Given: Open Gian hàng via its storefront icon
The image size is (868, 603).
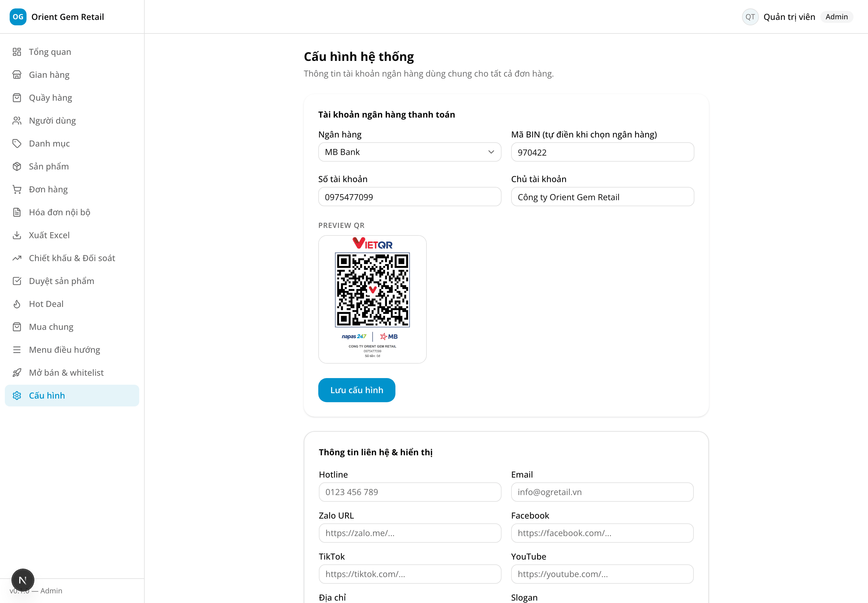Looking at the screenshot, I should (x=17, y=75).
